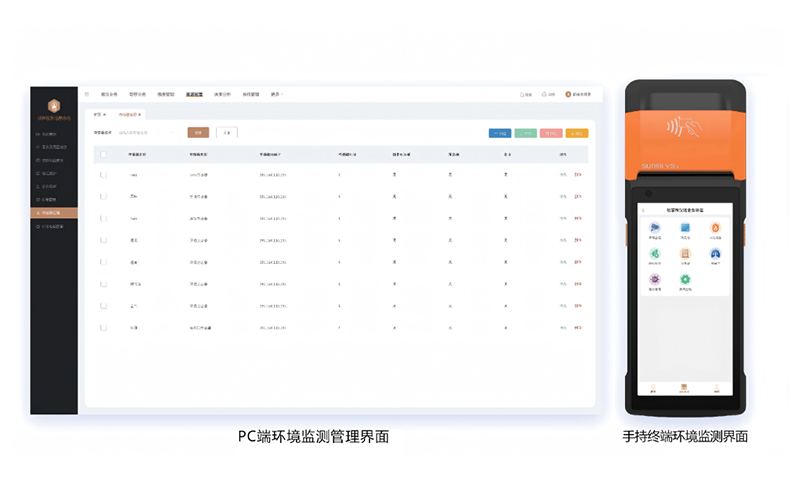Viewport: 800px width, 480px height.
Task: Tap the back arrow on handheld screen header
Action: click(643, 209)
